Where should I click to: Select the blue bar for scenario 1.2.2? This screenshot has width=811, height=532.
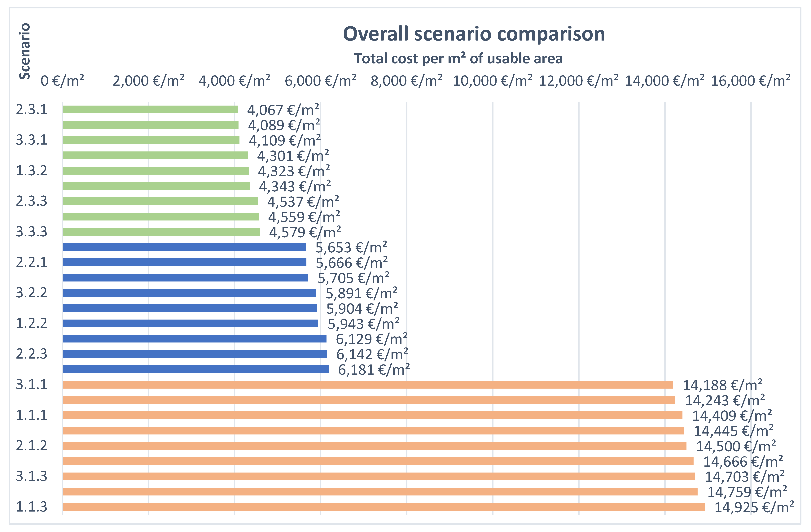tap(191, 323)
